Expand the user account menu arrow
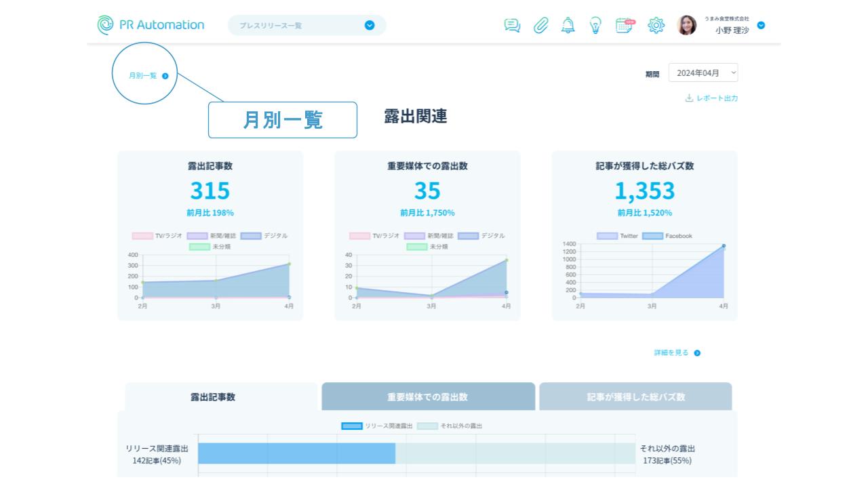Screen dimensions: 868x488 (x=761, y=26)
